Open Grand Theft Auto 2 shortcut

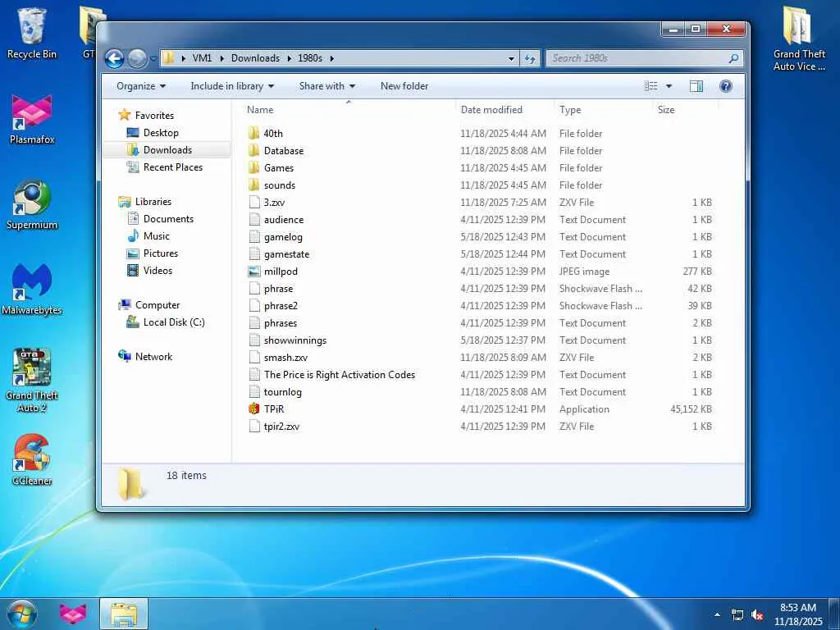coord(32,381)
